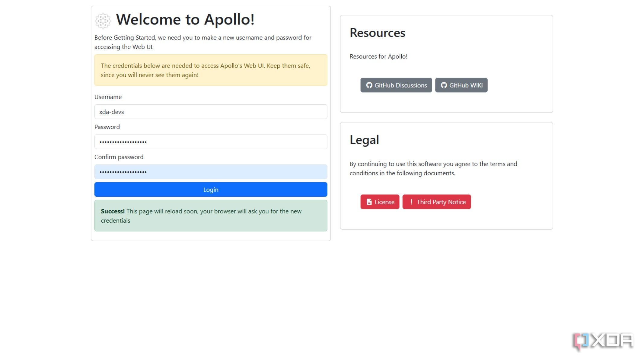The width and height of the screenshot is (644, 362).
Task: Click the green Success alert message
Action: pos(210,216)
